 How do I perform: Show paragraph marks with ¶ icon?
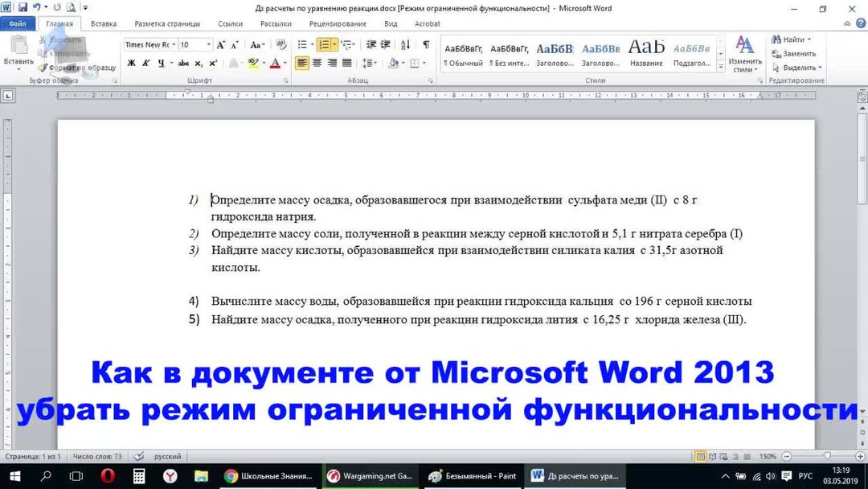pyautogui.click(x=426, y=45)
